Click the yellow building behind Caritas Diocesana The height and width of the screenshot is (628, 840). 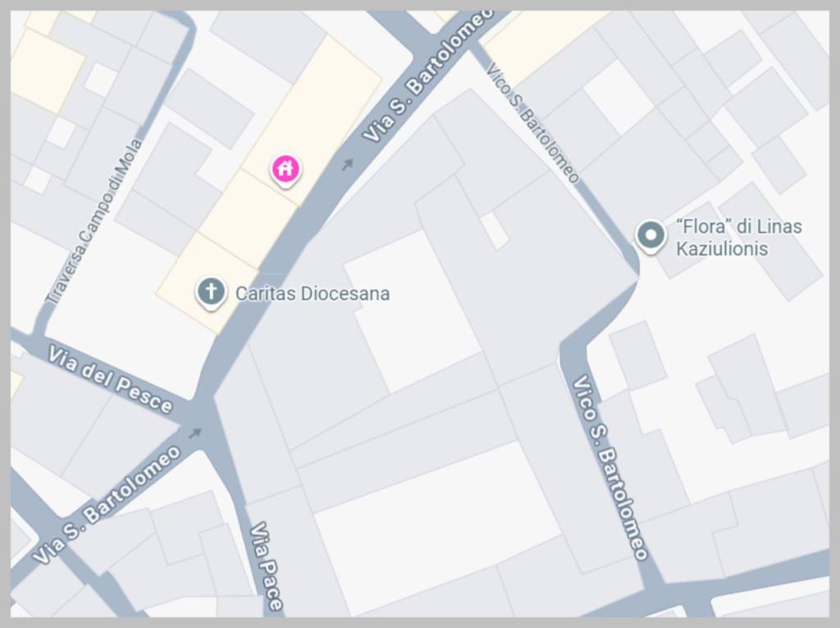(208, 282)
